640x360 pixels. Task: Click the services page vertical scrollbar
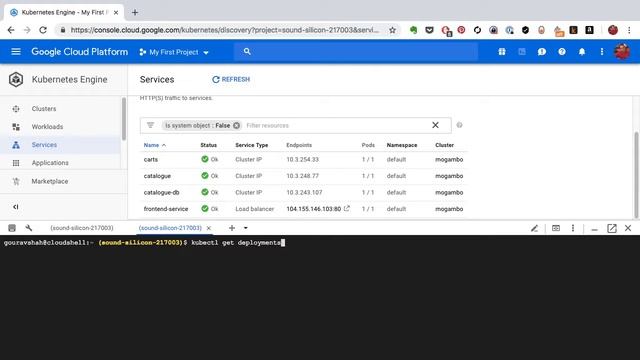coord(636,175)
